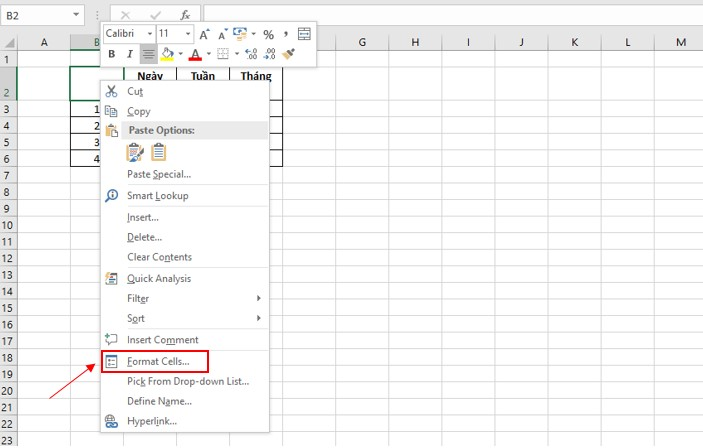Select column G header
This screenshot has width=703, height=448.
[362, 43]
